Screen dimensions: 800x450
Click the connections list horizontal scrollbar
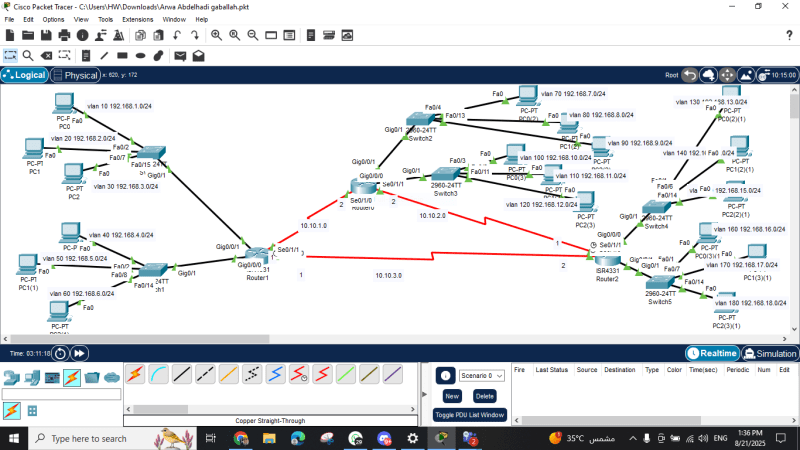(161, 409)
